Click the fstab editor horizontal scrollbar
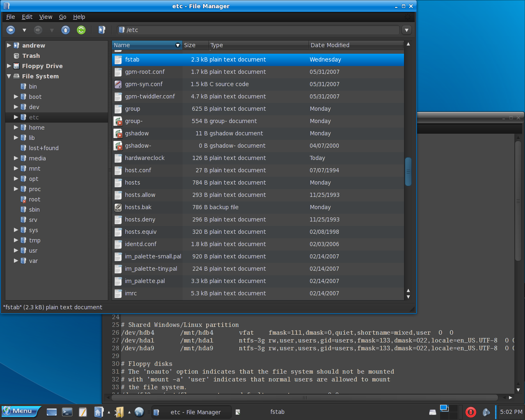 [304, 397]
